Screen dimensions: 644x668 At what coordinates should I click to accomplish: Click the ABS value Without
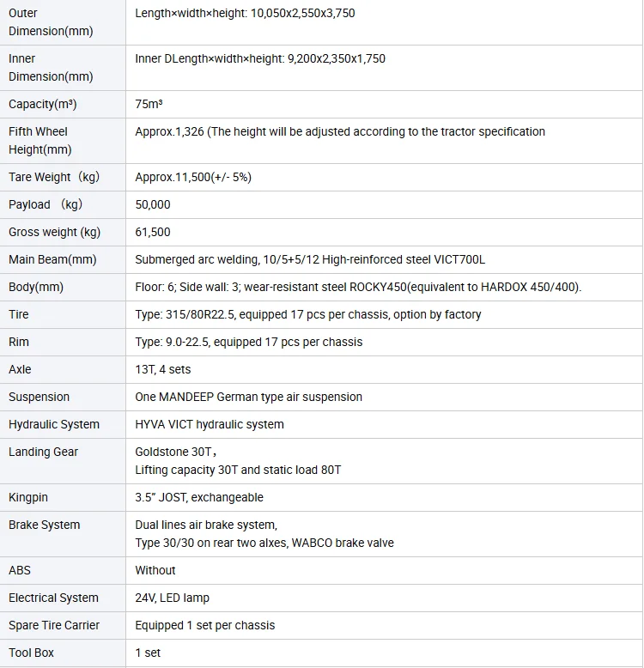tap(155, 570)
